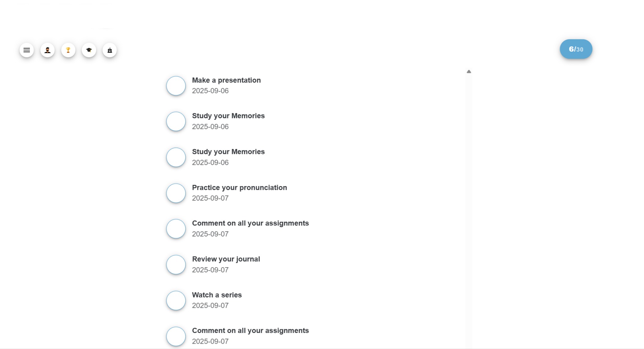The image size is (644, 349).
Task: Check off the Make a presentation circle
Action: (176, 86)
